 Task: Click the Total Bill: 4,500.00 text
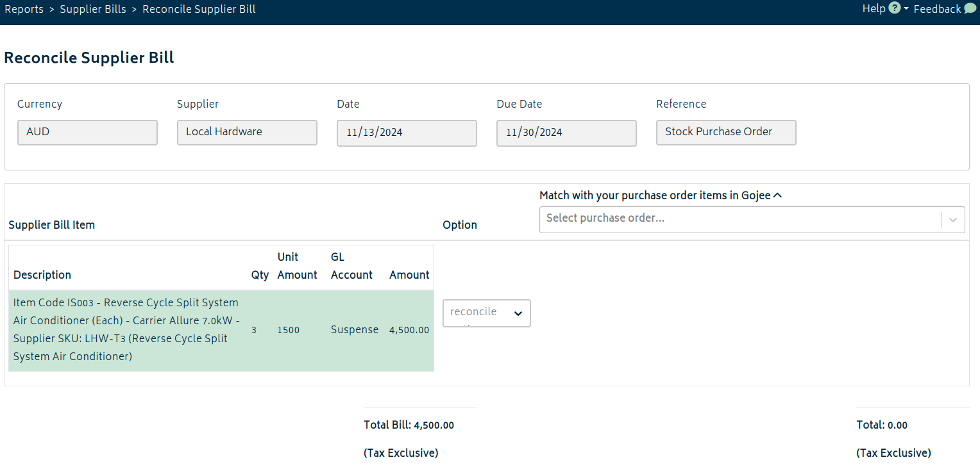(x=409, y=425)
